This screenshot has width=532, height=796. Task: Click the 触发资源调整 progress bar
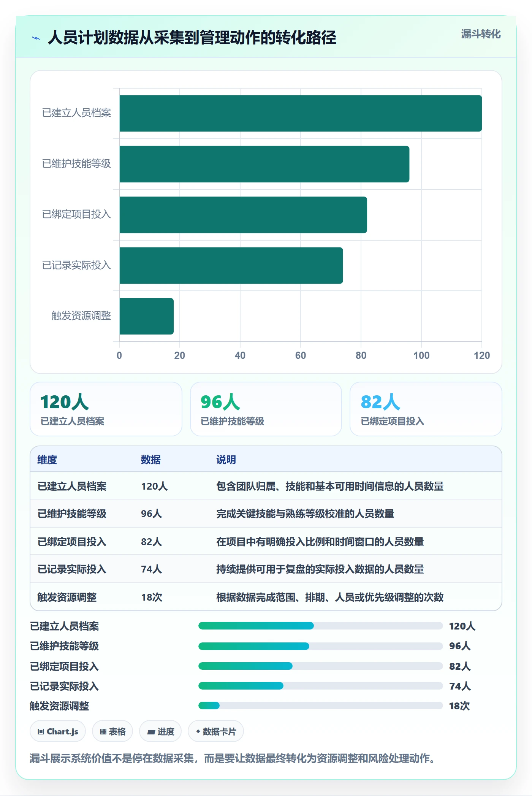point(321,706)
